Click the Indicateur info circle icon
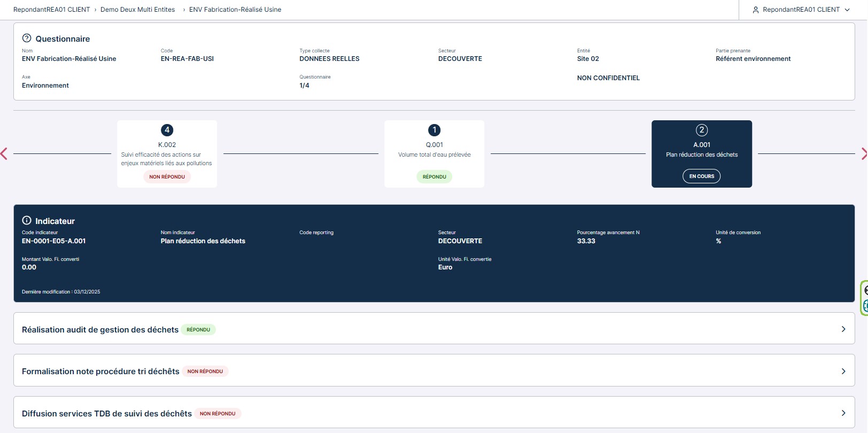Screen dimensions: 868x433 click(x=27, y=220)
